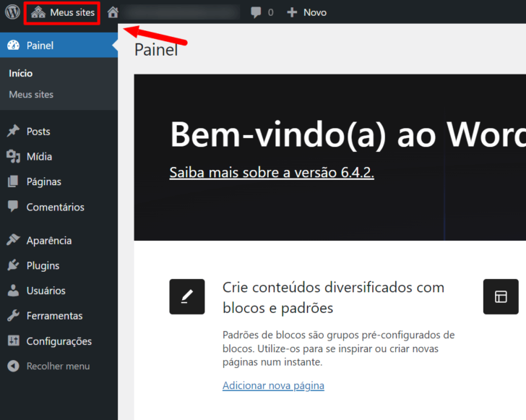Click the comment count 0
This screenshot has height=420, width=526.
pos(271,13)
